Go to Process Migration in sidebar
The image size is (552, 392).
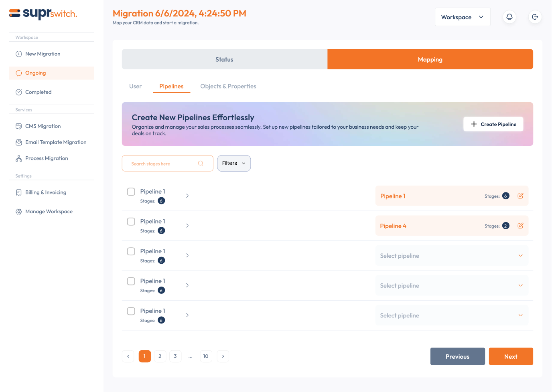(x=47, y=158)
